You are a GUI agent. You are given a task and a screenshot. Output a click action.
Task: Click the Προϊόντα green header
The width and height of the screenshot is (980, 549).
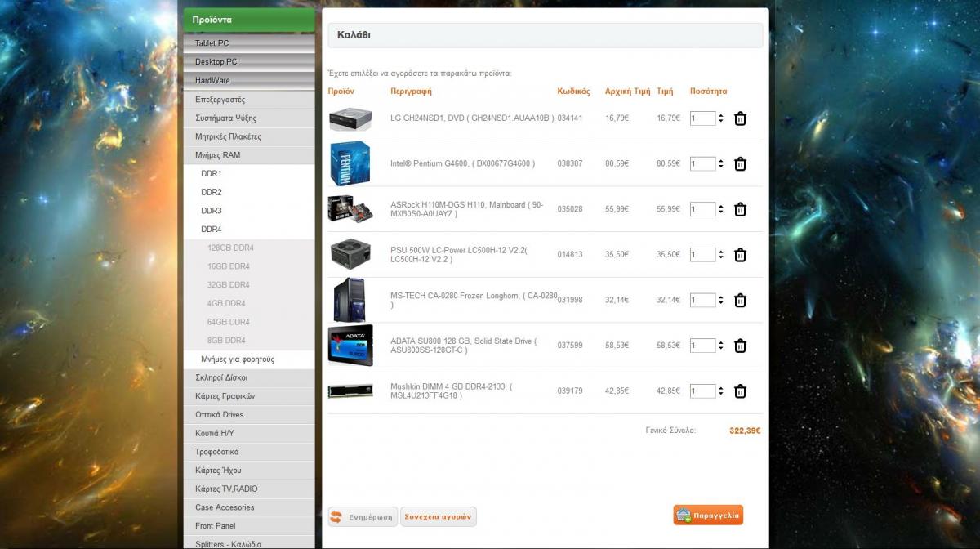249,20
